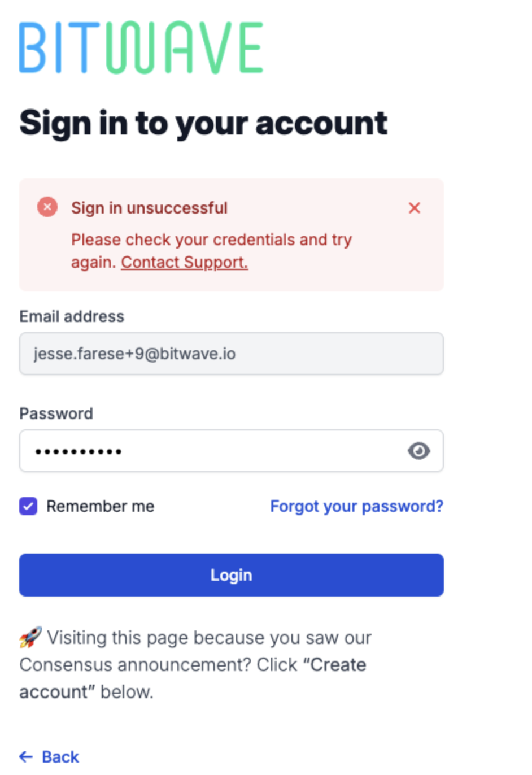Click the Sign in unsuccessful title text

pos(149,208)
